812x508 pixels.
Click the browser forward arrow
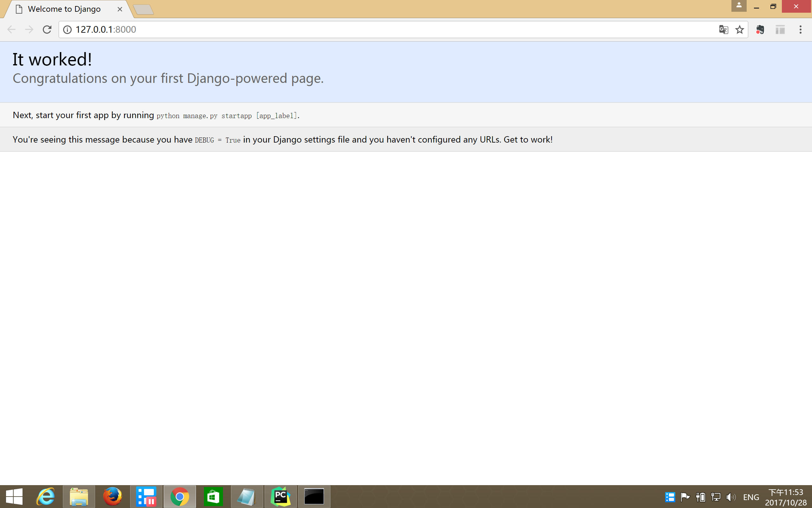29,30
